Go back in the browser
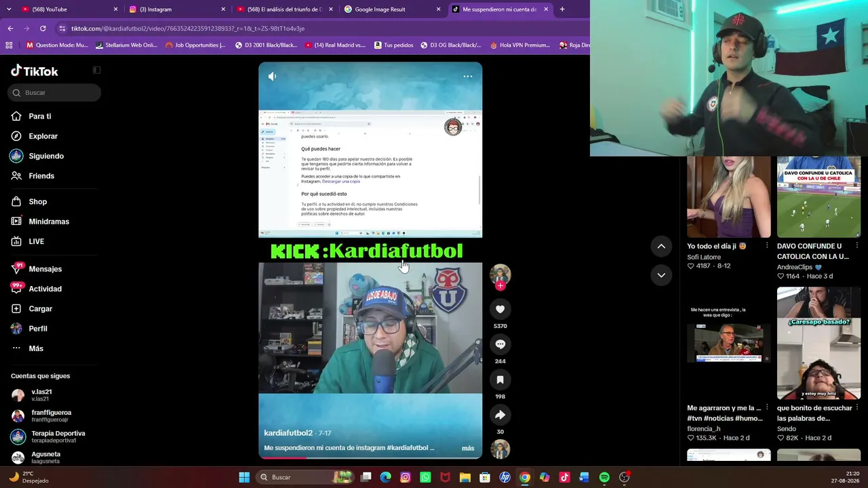 click(10, 28)
